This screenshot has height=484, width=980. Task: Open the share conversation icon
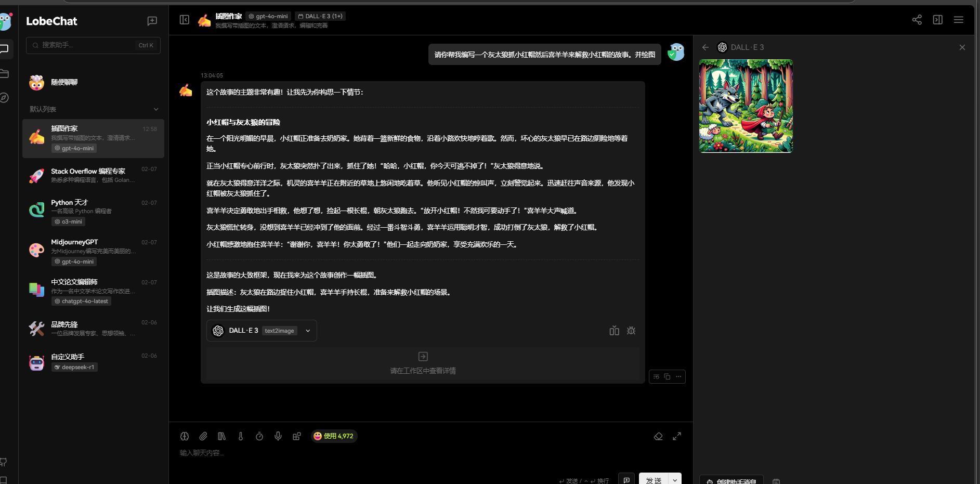pos(917,20)
